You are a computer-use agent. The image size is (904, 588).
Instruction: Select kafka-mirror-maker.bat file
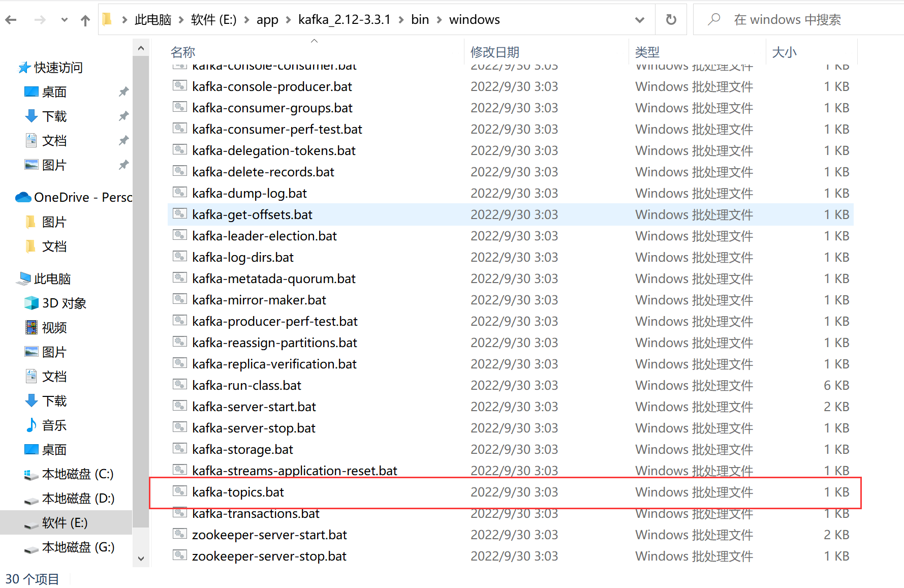510,300
